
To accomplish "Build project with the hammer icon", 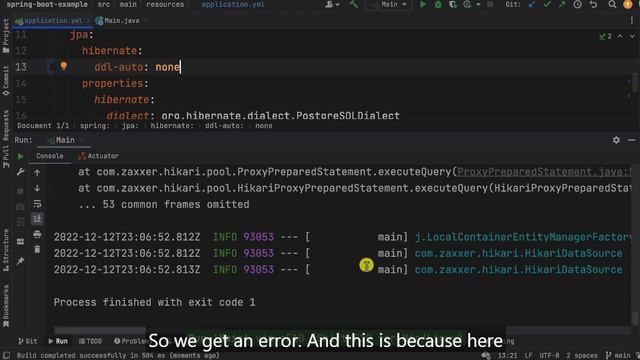I will point(353,4).
